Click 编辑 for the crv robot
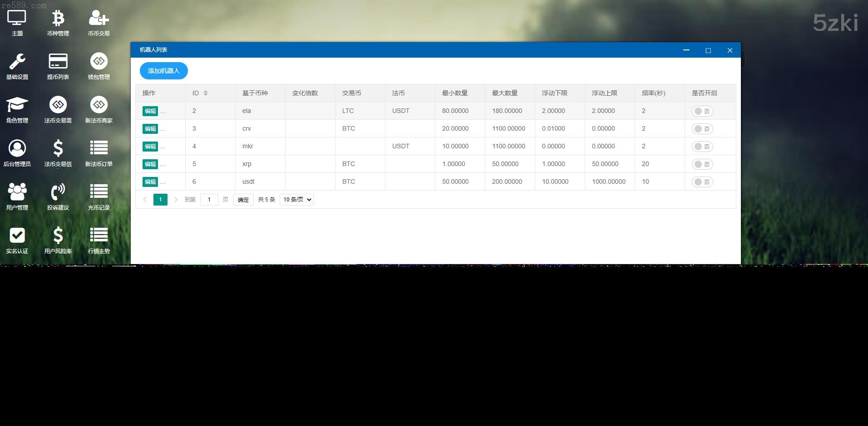This screenshot has height=426, width=868. [x=150, y=129]
